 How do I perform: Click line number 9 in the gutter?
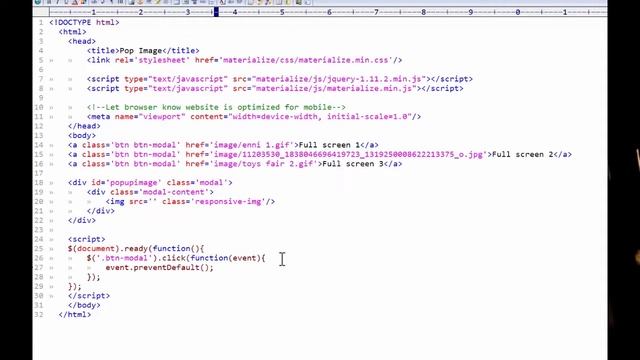41,98
